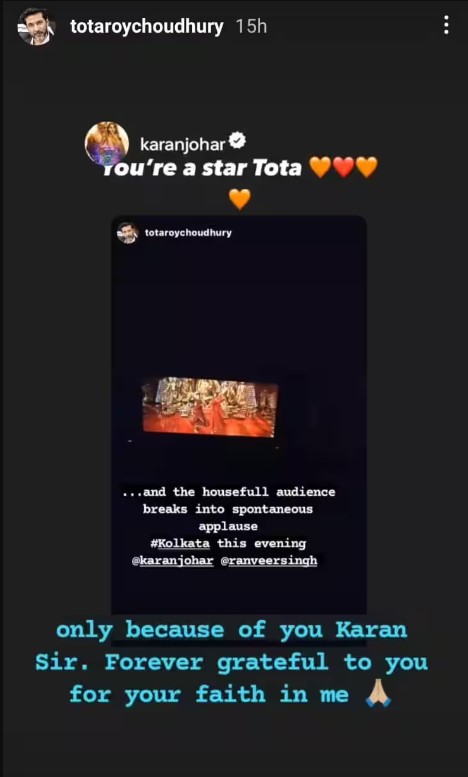The width and height of the screenshot is (468, 777).
Task: Open totaroychoudhury username at top
Action: click(x=147, y=26)
